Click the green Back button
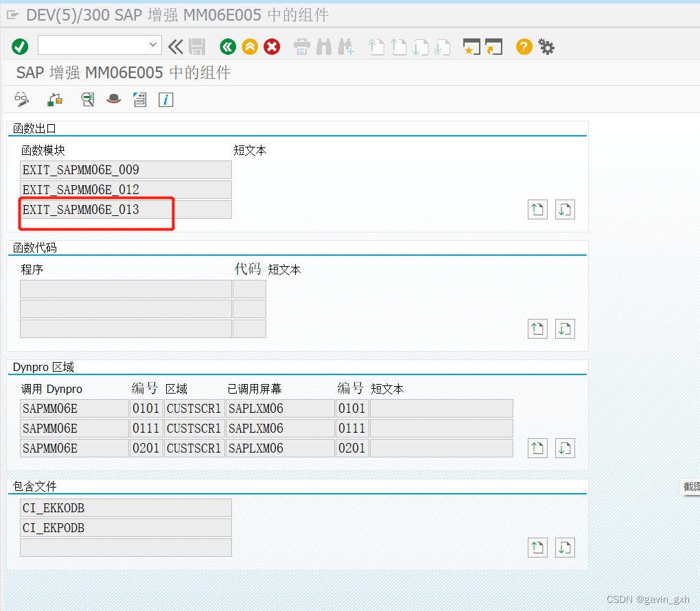Image resolution: width=700 pixels, height=611 pixels. click(228, 47)
